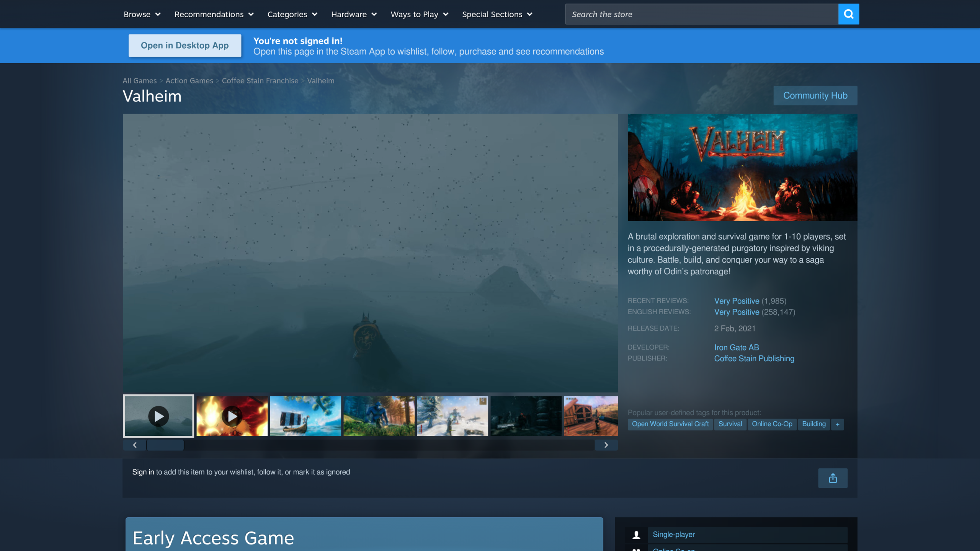
Task: Click the Sign in link
Action: [143, 472]
